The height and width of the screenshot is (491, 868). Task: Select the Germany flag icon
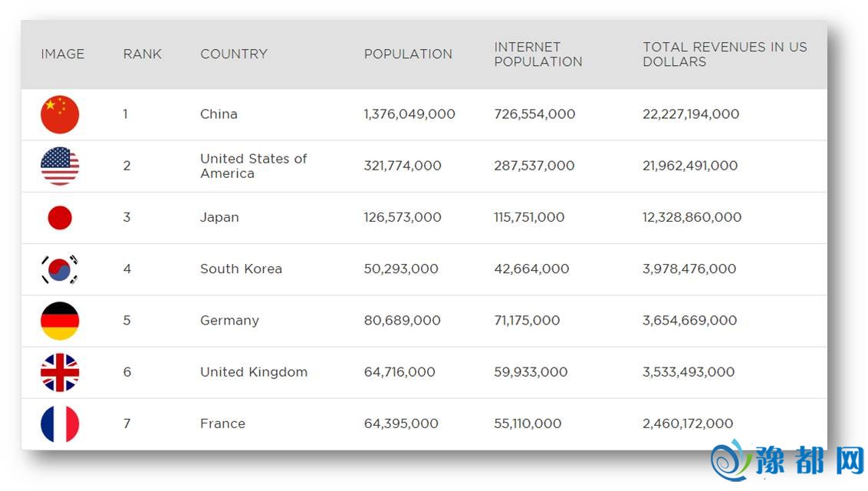coord(60,321)
